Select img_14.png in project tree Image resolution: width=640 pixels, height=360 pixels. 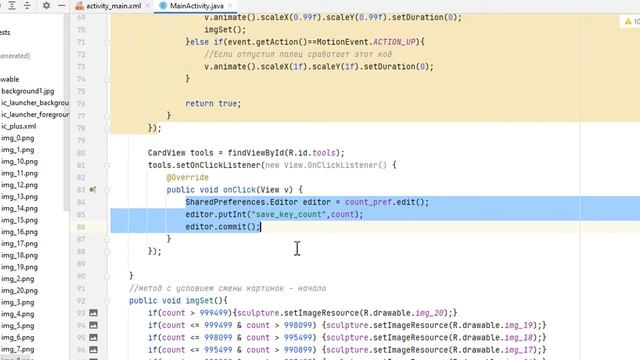coord(20,209)
